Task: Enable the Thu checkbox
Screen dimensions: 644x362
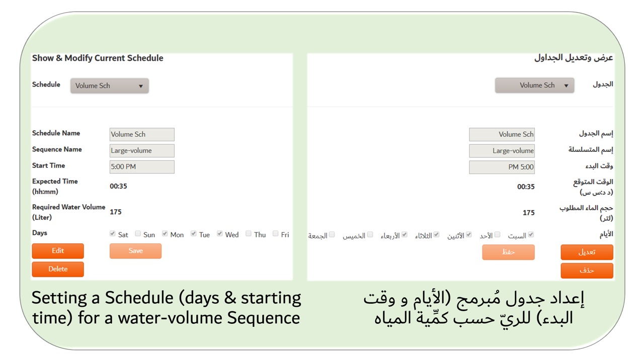Action: tap(249, 234)
